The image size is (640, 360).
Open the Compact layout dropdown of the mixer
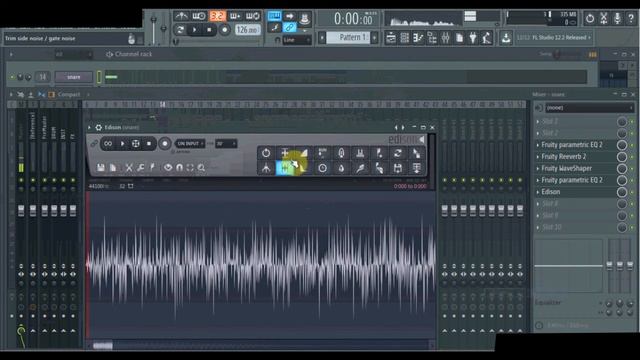(x=69, y=95)
